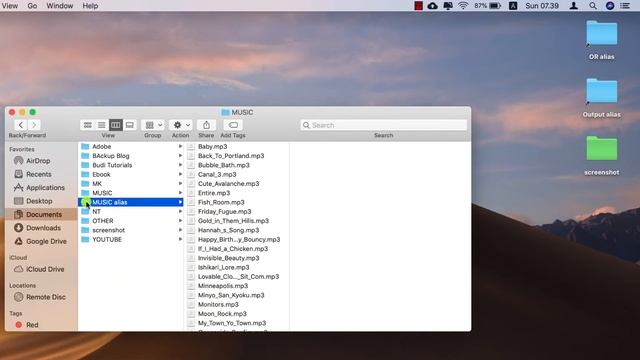This screenshot has height=360, width=640.
Task: Click the Siri icon in menu bar
Action: [x=610, y=6]
